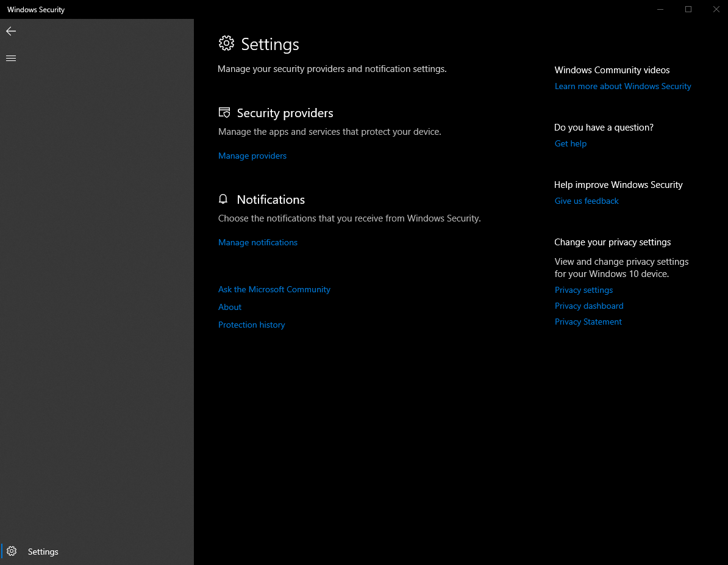Open the hamburger navigation menu
This screenshot has height=565, width=728.
click(11, 58)
